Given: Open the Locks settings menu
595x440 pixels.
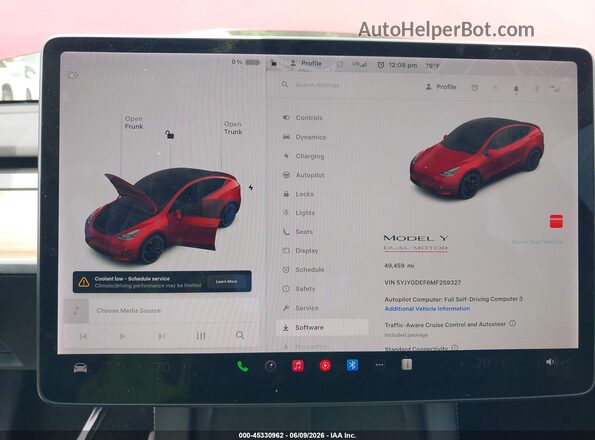Looking at the screenshot, I should click(x=298, y=194).
